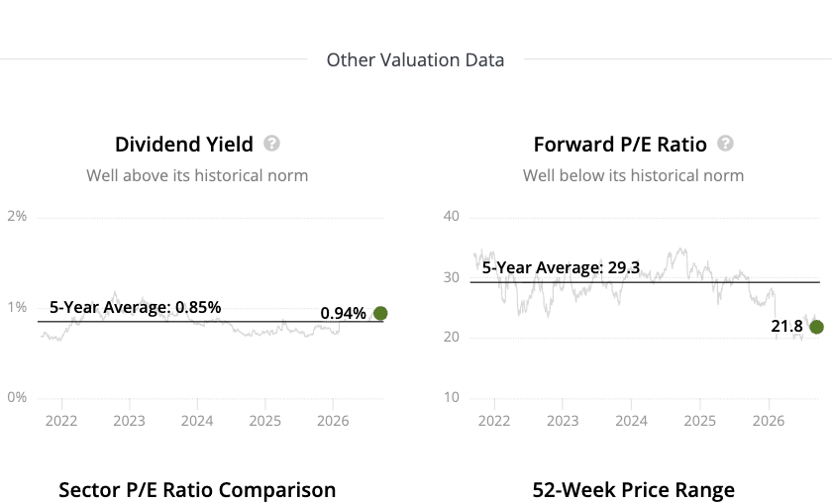Click the 2023 tick on forward P/E chart

coord(563,421)
